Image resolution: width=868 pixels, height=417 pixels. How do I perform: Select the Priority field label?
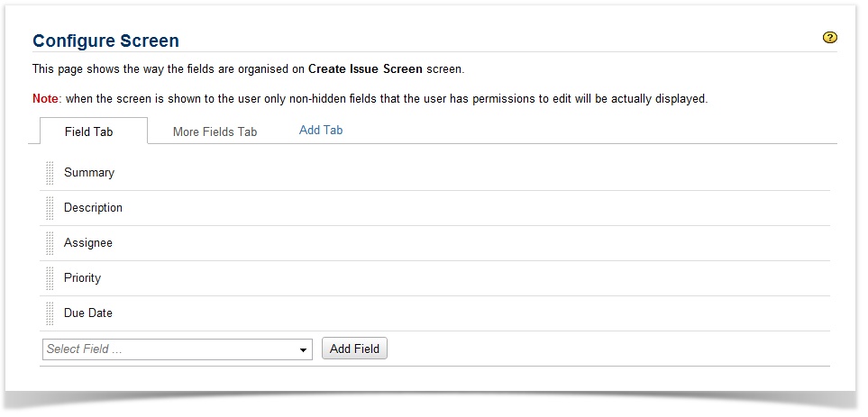click(x=82, y=277)
